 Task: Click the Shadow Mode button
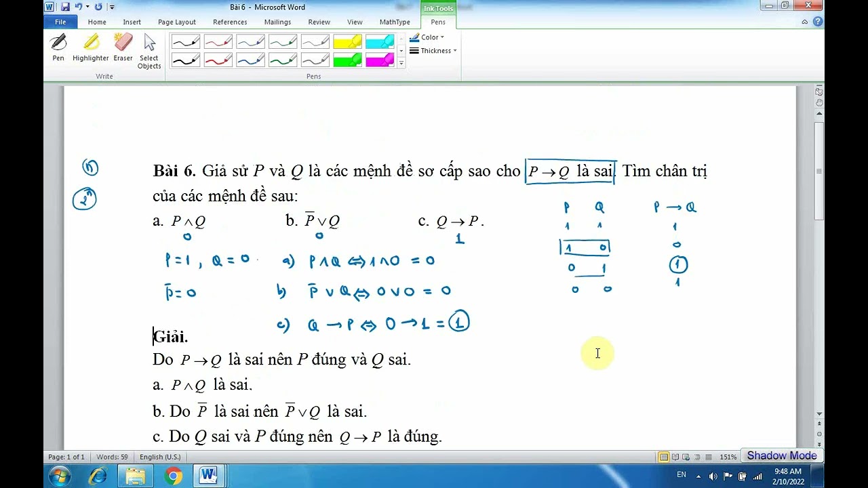tap(782, 455)
